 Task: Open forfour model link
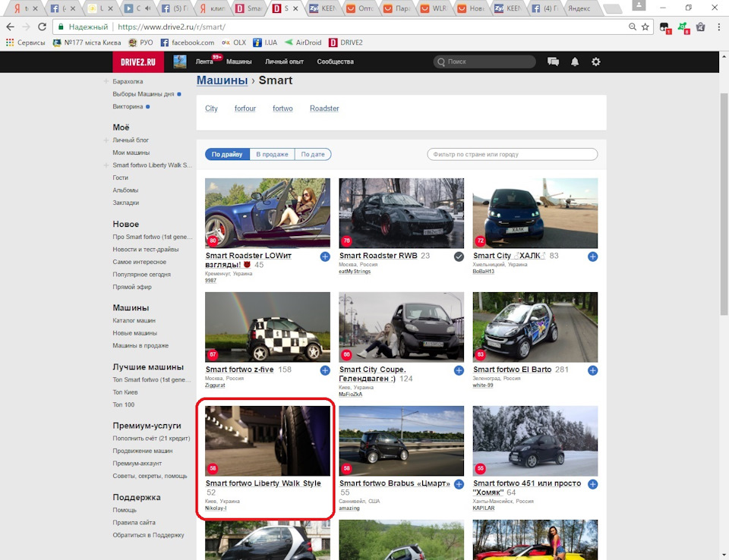(x=245, y=109)
